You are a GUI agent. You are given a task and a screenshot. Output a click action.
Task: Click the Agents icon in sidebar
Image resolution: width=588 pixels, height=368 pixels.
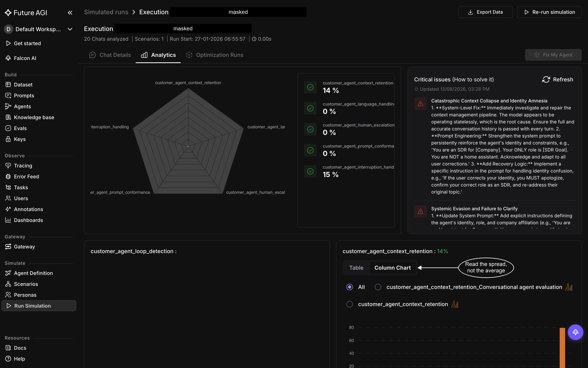click(x=8, y=106)
